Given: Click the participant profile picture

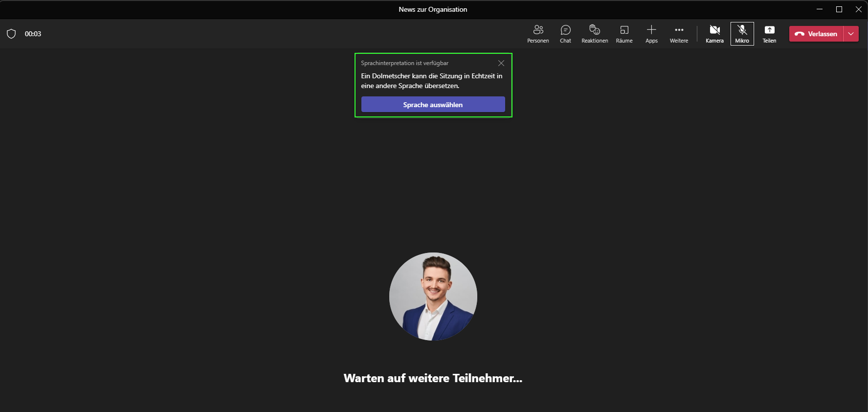Looking at the screenshot, I should pyautogui.click(x=433, y=297).
